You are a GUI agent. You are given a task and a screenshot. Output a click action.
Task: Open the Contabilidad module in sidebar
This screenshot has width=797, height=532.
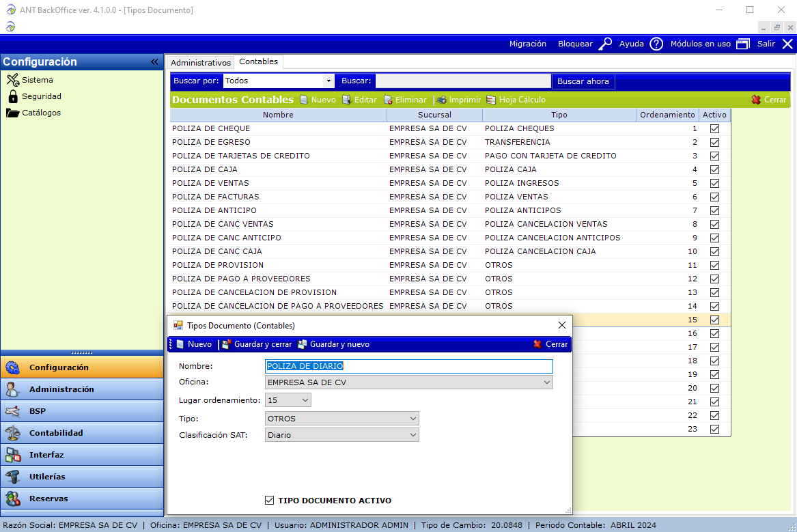(x=56, y=433)
